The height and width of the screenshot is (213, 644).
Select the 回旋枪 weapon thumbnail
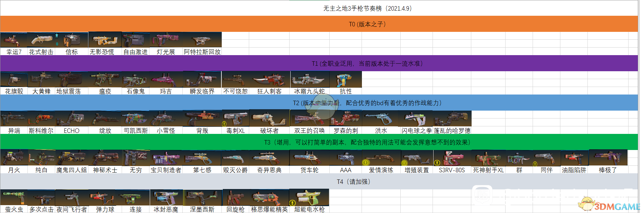[235, 197]
